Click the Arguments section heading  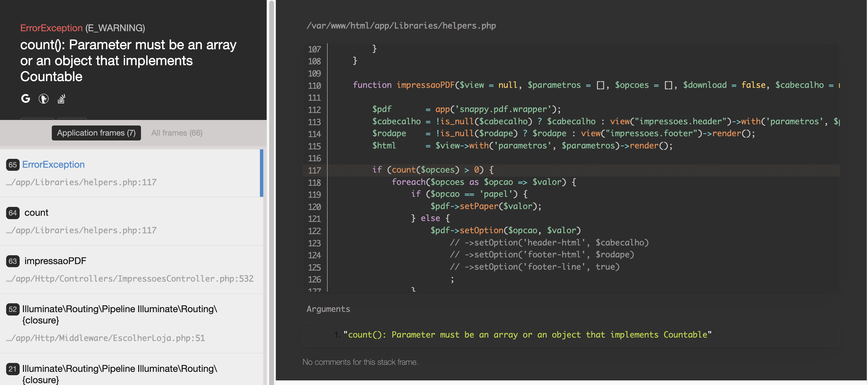[328, 309]
